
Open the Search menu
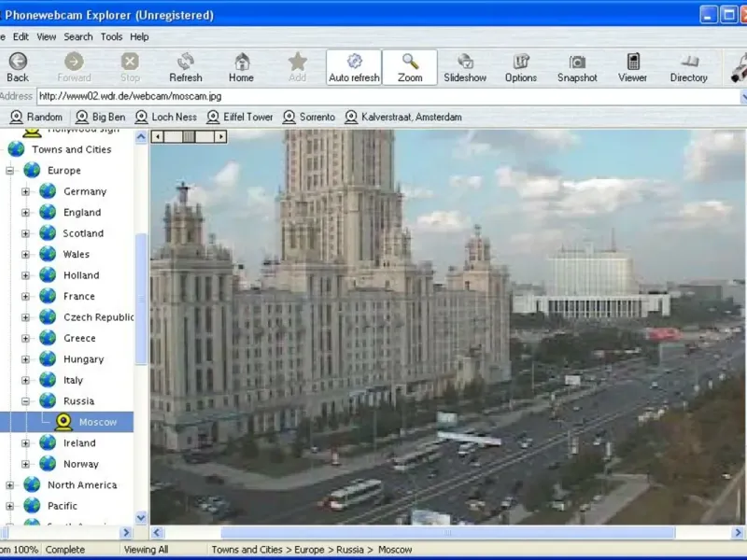pos(78,36)
